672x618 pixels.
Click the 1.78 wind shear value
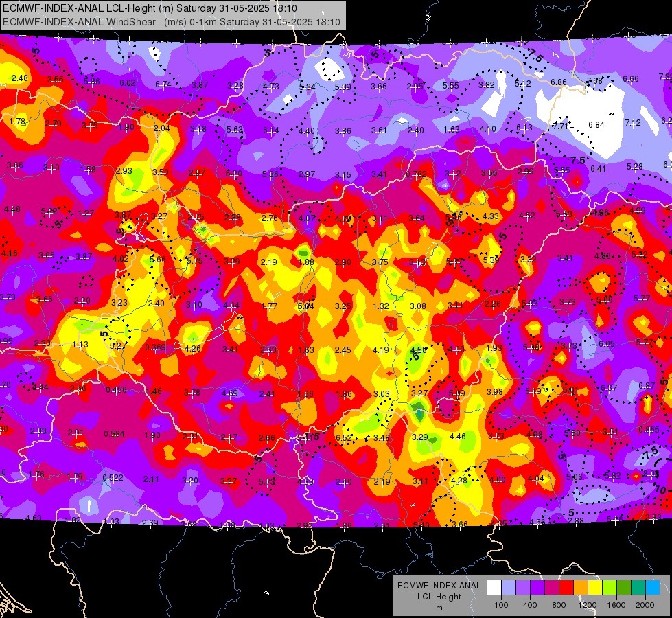pyautogui.click(x=18, y=122)
